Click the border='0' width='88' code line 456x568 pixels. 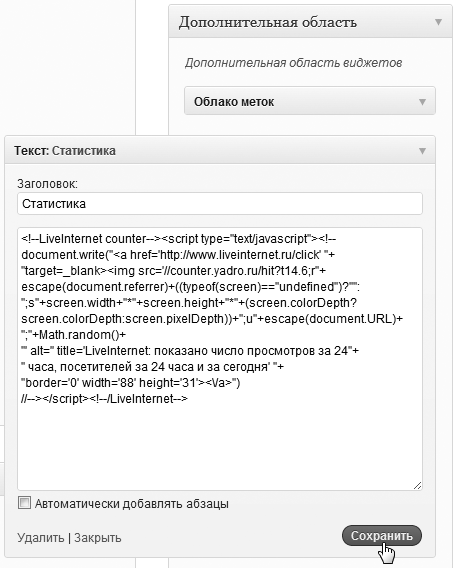131,383
